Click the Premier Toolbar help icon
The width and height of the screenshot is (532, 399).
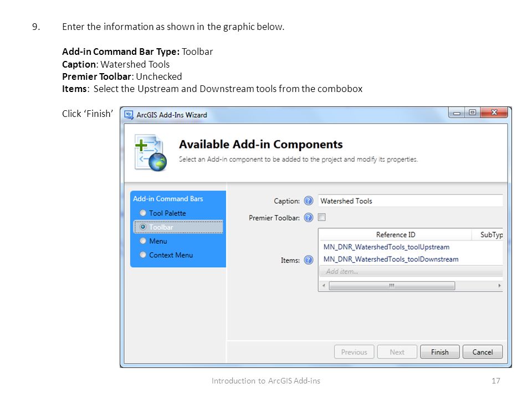pyautogui.click(x=309, y=217)
